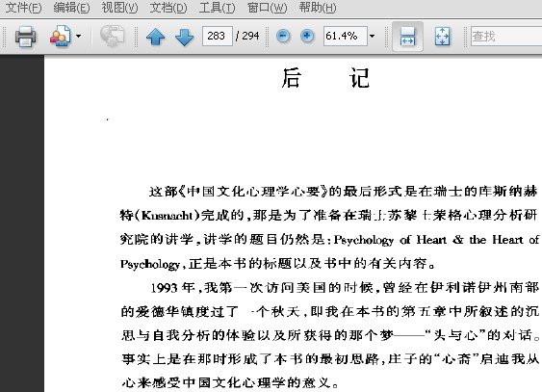Open the 文件(F) menu
Image resolution: width=542 pixels, height=392 pixels.
[23, 8]
